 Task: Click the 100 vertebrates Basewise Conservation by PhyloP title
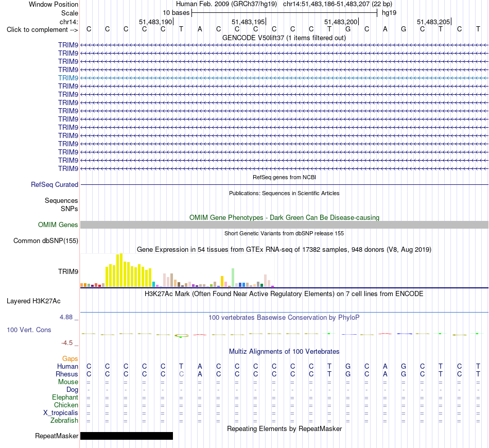click(284, 318)
